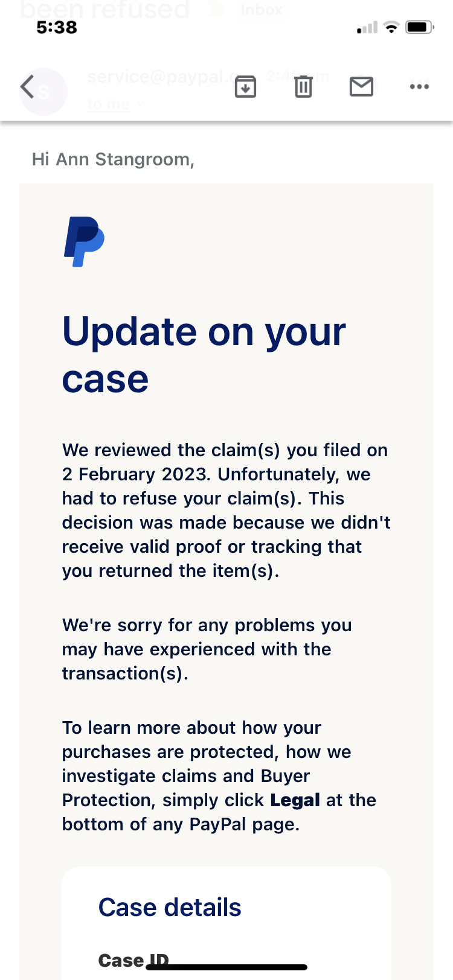Archive this PayPal email
Image resolution: width=453 pixels, height=980 pixels.
point(245,87)
